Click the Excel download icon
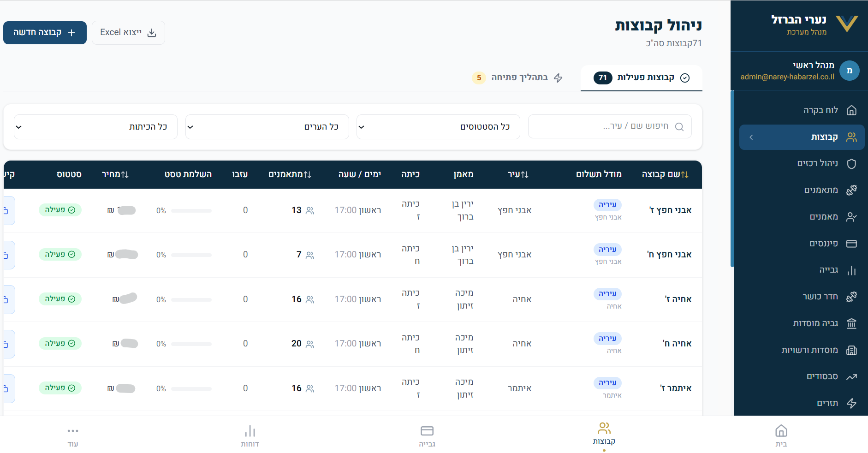The height and width of the screenshot is (453, 868). (152, 33)
